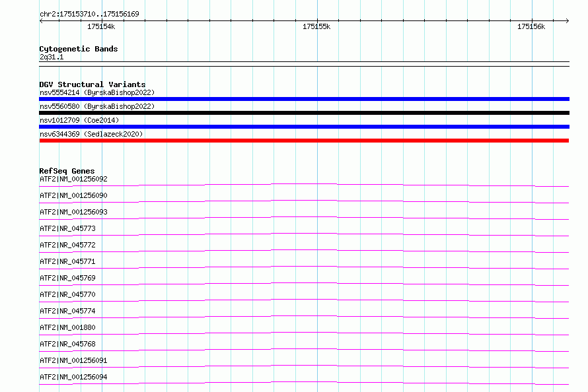Image resolution: width=588 pixels, height=392 pixels.
Task: Click the ATF2|NM_001256091 transcript label
Action: pos(73,360)
